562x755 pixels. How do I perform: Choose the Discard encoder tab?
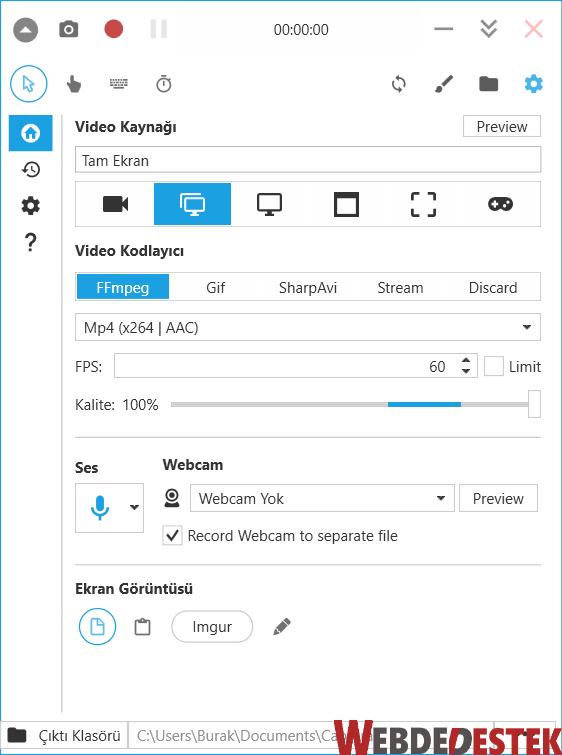coord(493,287)
